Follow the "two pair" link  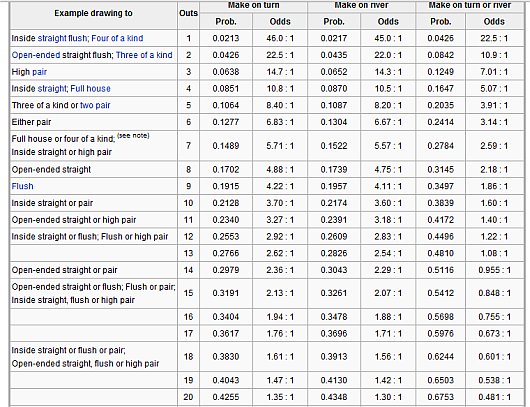coord(95,105)
